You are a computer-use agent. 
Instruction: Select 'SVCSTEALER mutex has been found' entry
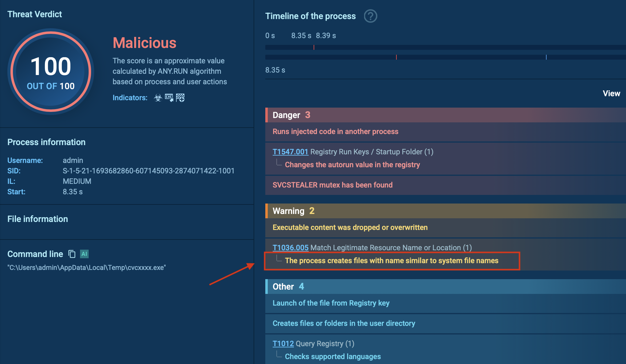click(x=332, y=185)
